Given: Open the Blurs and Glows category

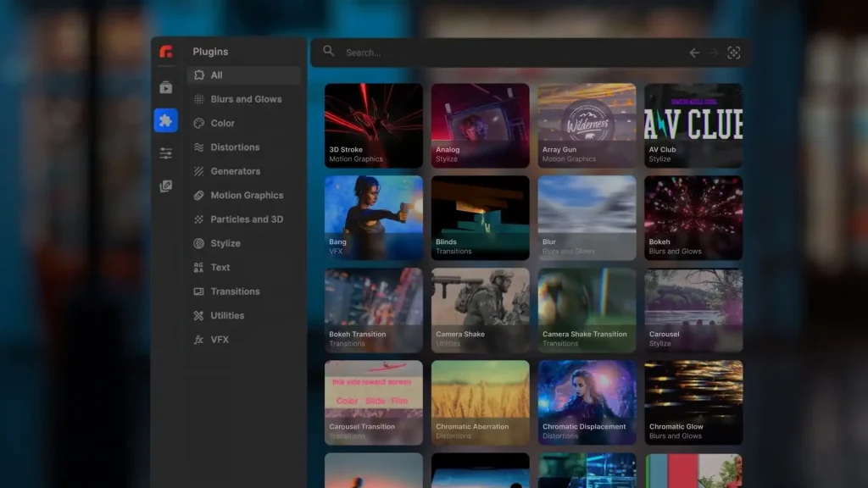Looking at the screenshot, I should point(244,99).
